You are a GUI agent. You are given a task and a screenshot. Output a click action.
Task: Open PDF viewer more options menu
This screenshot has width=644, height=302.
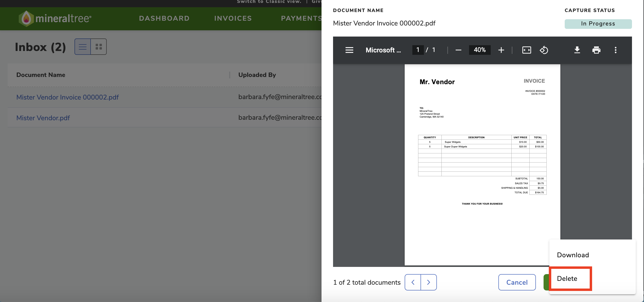pyautogui.click(x=615, y=50)
